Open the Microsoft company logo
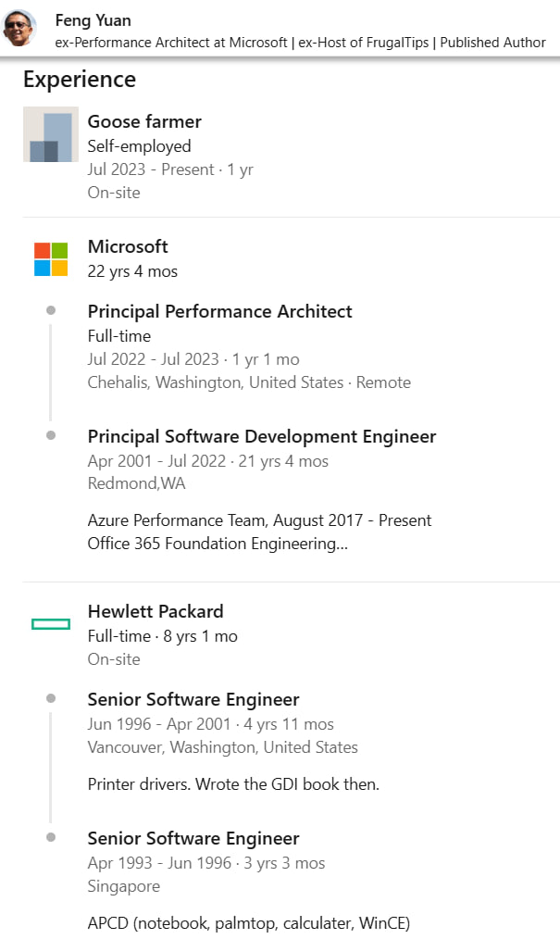The height and width of the screenshot is (939, 560). click(51, 259)
